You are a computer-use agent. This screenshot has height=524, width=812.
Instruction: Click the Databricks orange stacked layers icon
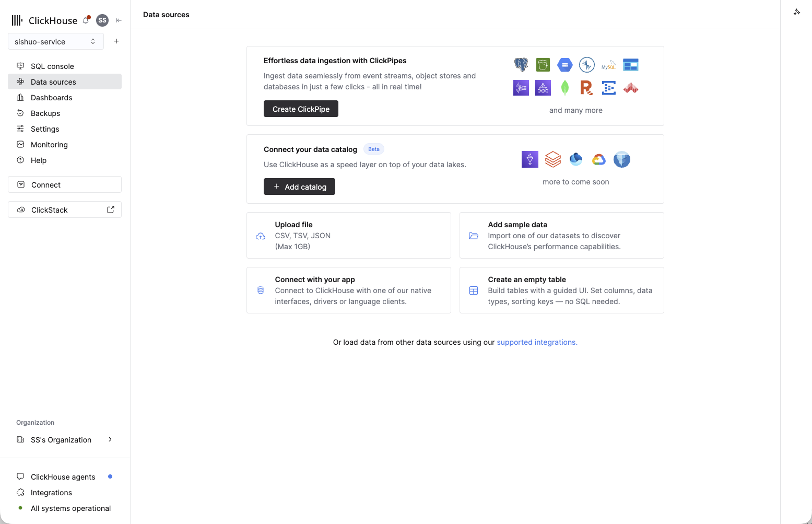coord(553,159)
